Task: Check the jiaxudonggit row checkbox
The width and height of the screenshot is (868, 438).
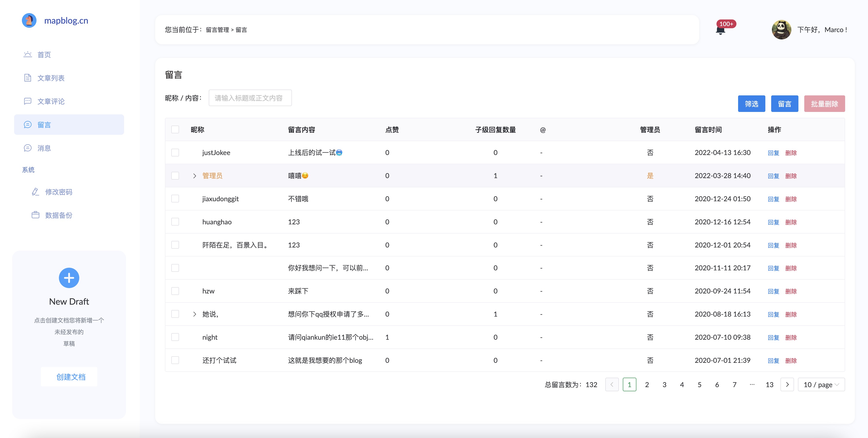Action: (175, 199)
